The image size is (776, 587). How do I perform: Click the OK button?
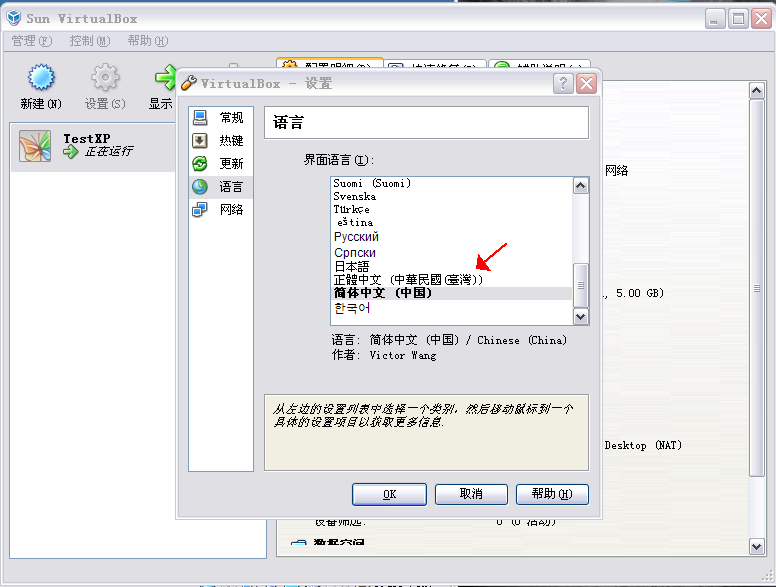pos(389,494)
